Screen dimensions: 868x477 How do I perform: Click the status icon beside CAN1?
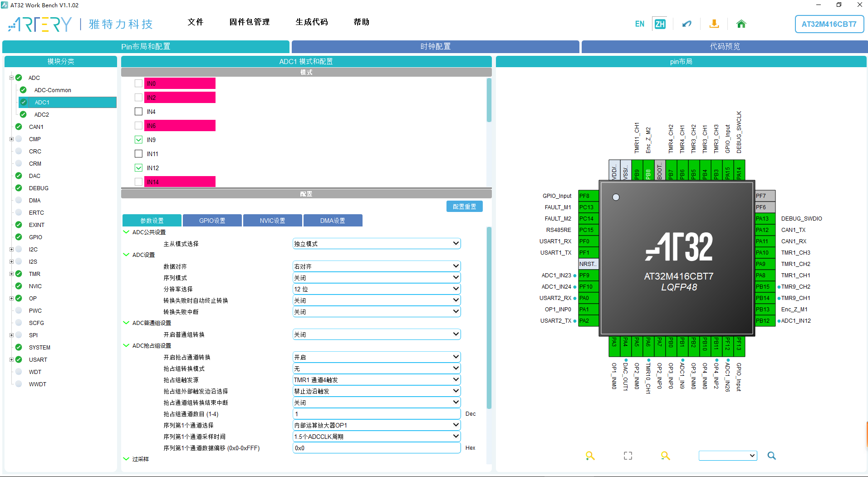19,127
